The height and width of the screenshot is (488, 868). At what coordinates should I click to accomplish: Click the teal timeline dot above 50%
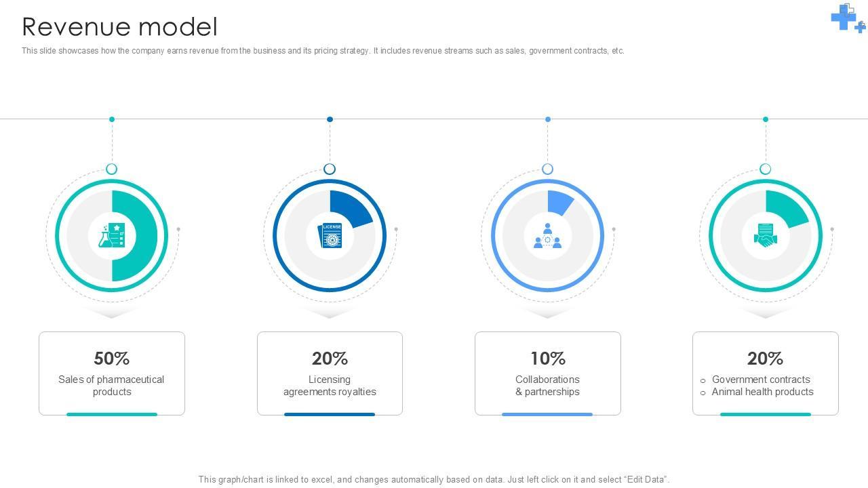(x=112, y=119)
